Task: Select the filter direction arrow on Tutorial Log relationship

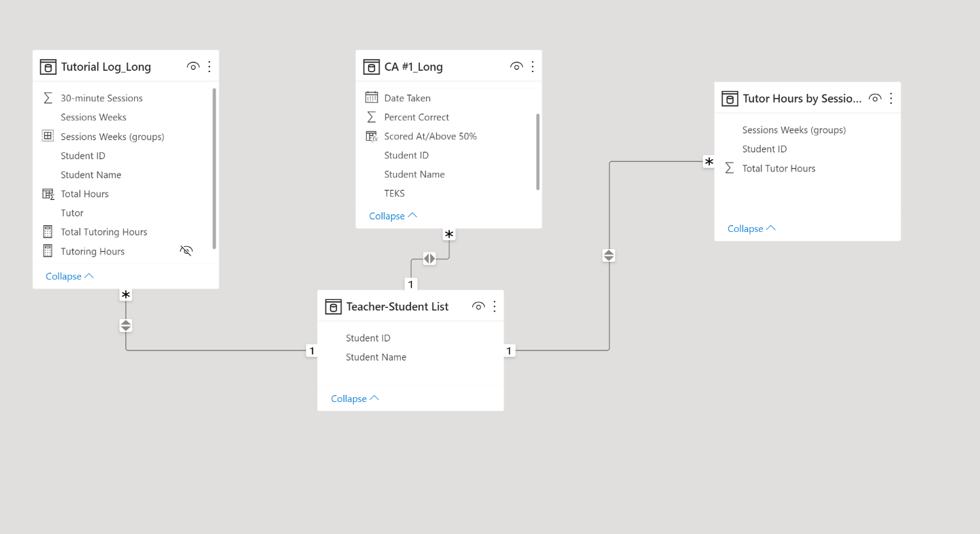Action: click(126, 325)
